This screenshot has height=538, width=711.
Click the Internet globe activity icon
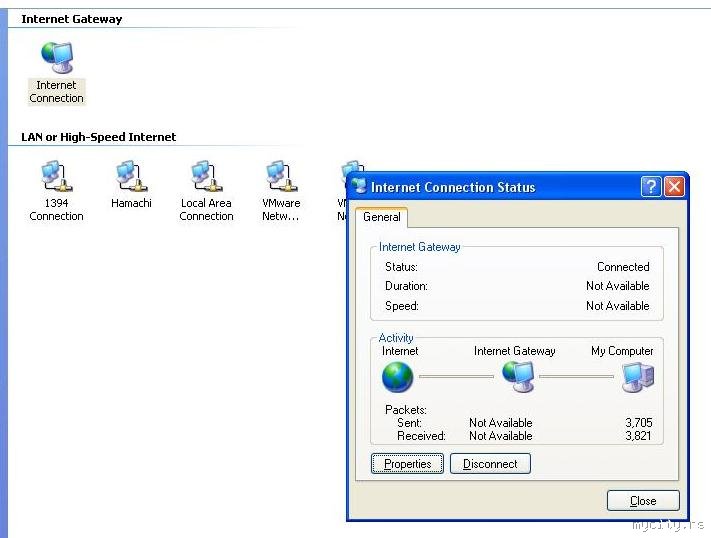(x=398, y=377)
